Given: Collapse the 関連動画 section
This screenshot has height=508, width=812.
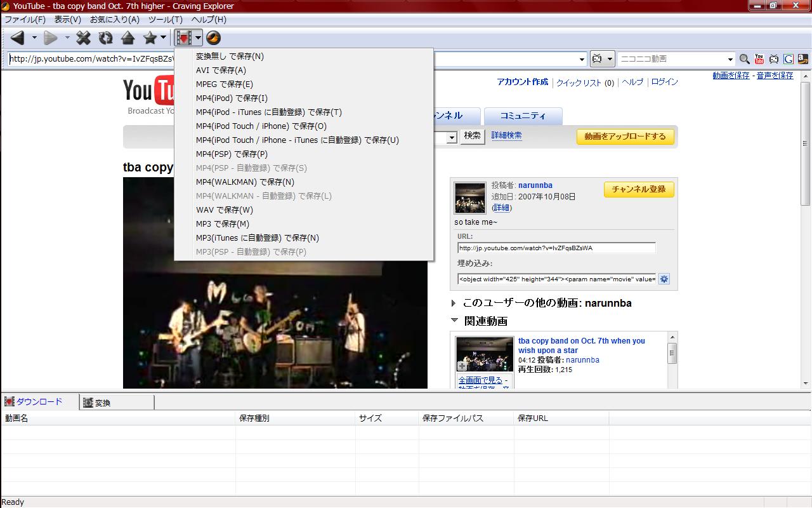Looking at the screenshot, I should pos(454,321).
